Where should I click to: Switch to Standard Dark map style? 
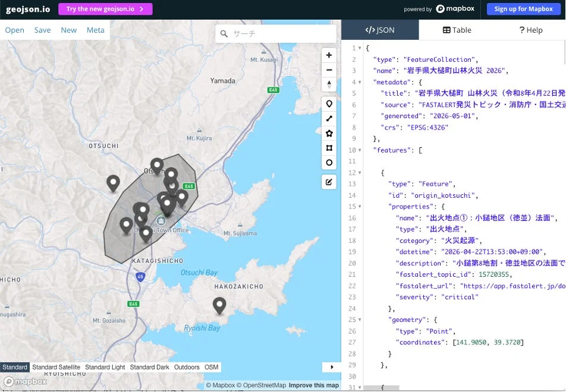tap(149, 367)
